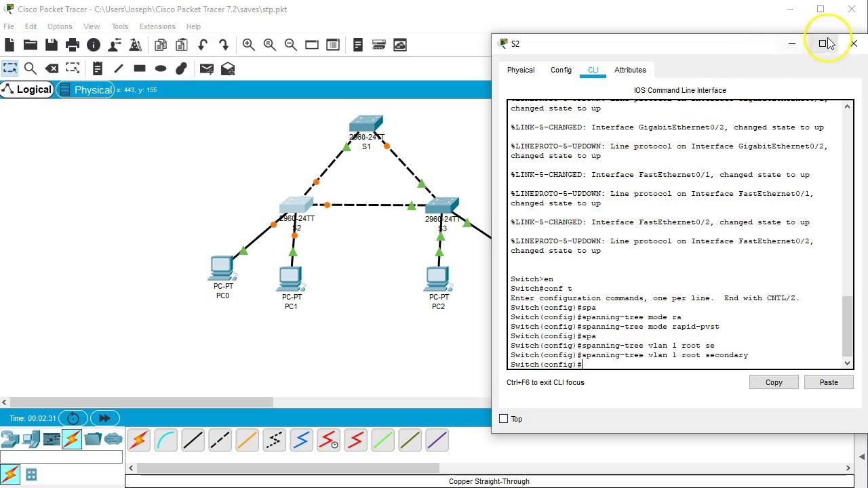Image resolution: width=868 pixels, height=488 pixels.
Task: Open the drawing palette window icon
Action: coord(312,45)
